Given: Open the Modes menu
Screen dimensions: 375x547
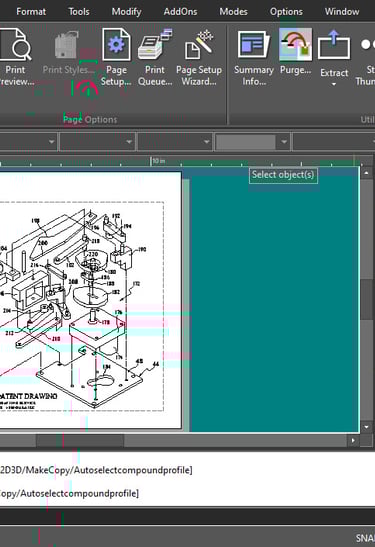Looking at the screenshot, I should [233, 12].
